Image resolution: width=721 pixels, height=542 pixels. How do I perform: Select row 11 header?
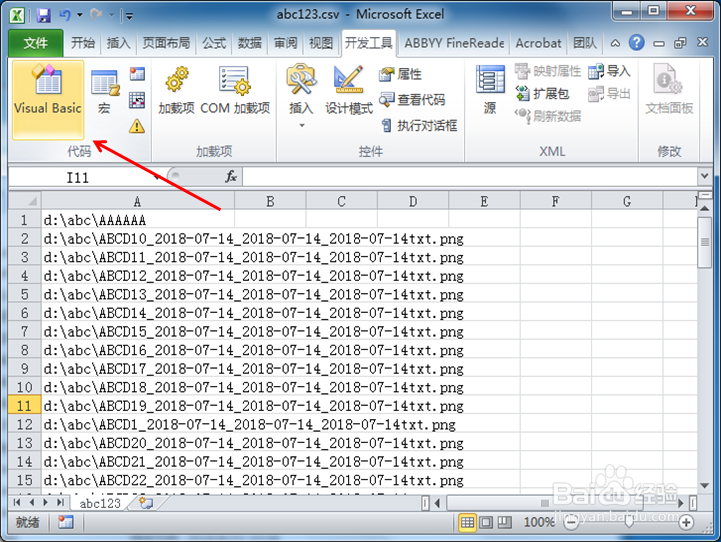(24, 405)
